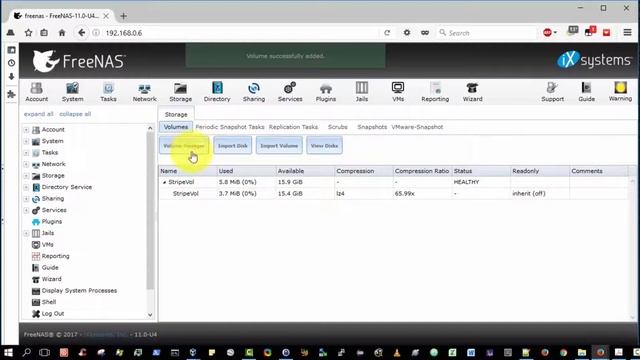Switch to the Volumes tab

click(176, 127)
